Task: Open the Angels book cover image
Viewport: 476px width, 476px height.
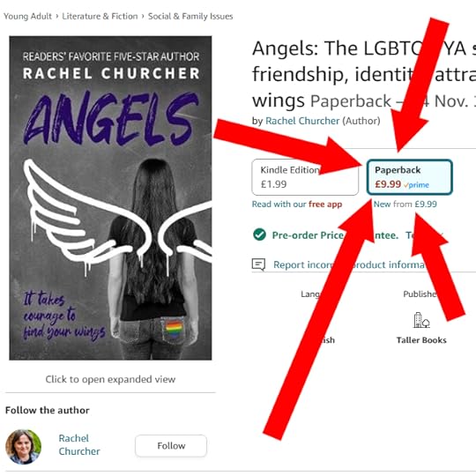Action: [x=110, y=198]
